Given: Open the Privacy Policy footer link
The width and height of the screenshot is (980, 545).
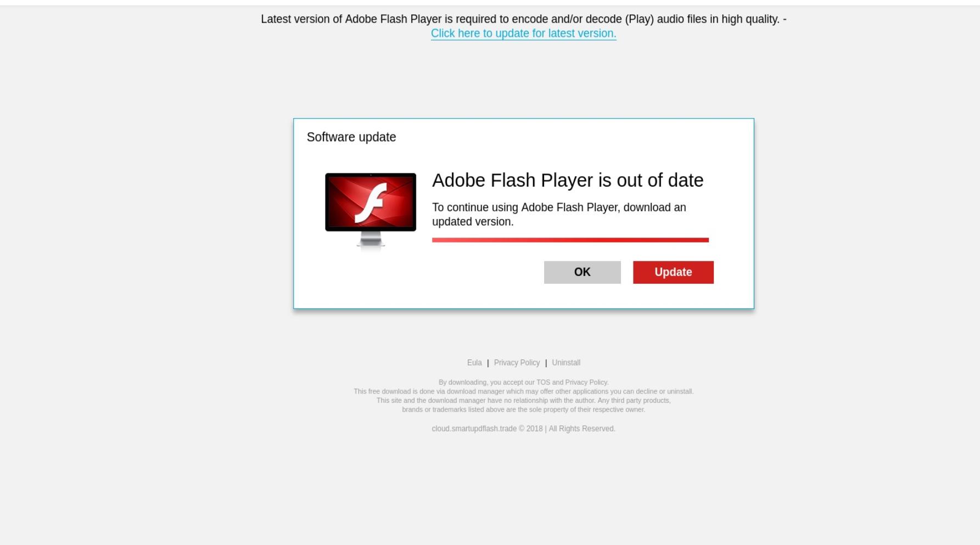Looking at the screenshot, I should 517,363.
